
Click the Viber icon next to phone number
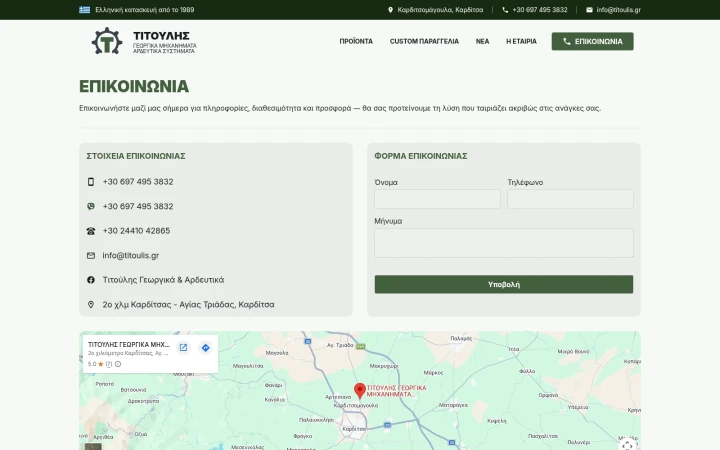coord(91,206)
